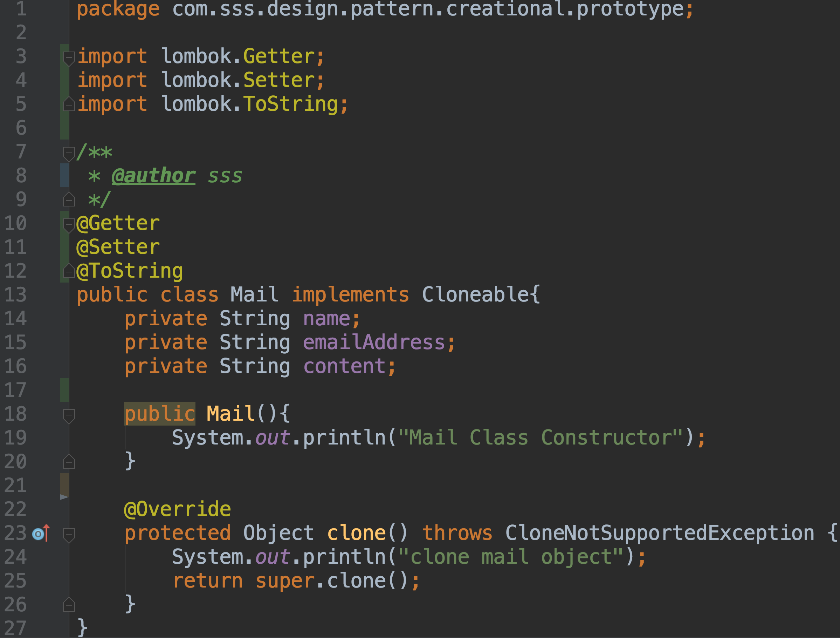Image resolution: width=840 pixels, height=638 pixels.
Task: Click the fold end marker on line 20
Action: point(69,461)
